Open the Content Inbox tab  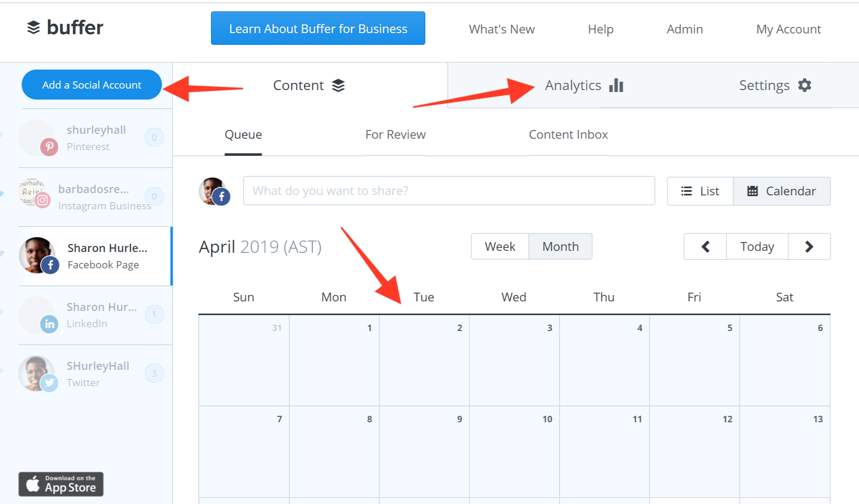pos(571,134)
